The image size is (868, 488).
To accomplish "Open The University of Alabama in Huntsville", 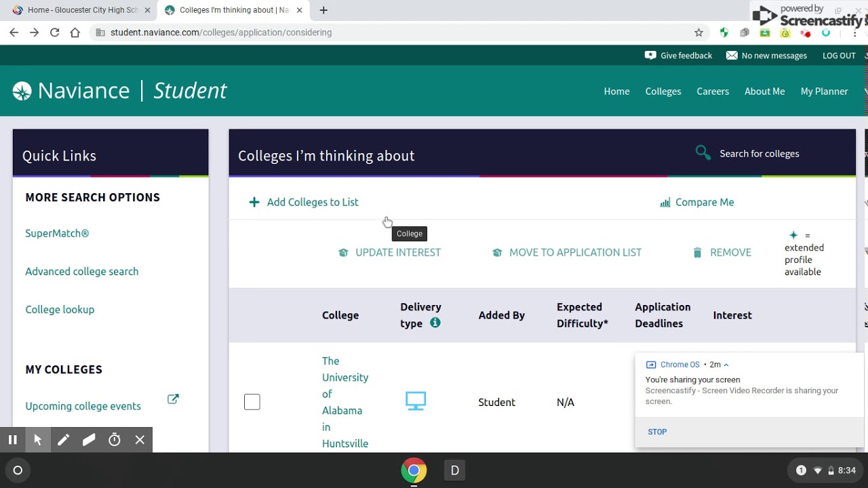I will tap(345, 402).
